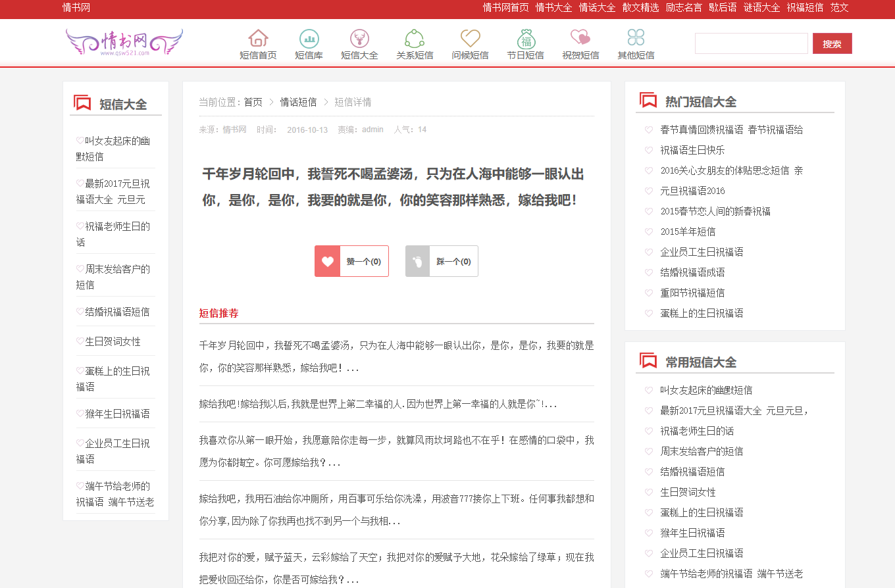Click the footprint icon on 踩一个 button
895x588 pixels.
417,261
